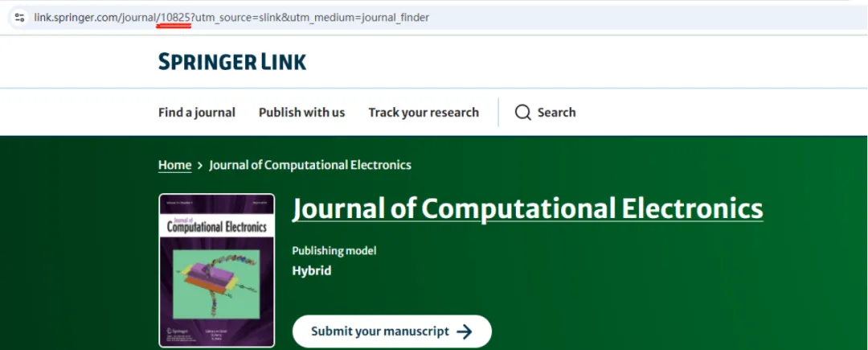The width and height of the screenshot is (868, 350).
Task: Open the Springer Link logo homepage
Action: [232, 61]
